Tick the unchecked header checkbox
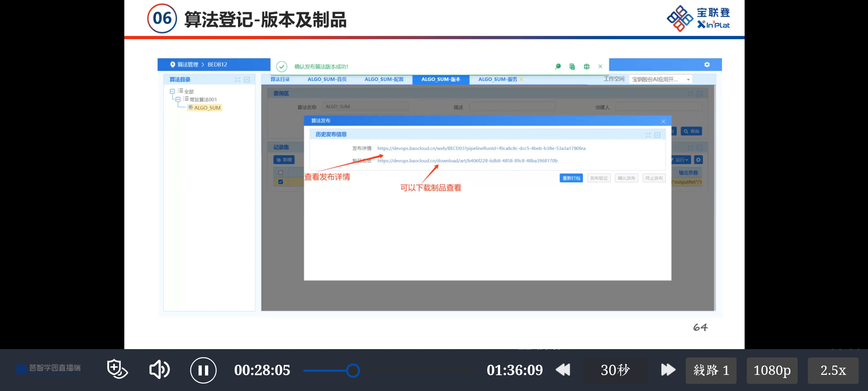Screen dimensions: 868x391 [280, 173]
